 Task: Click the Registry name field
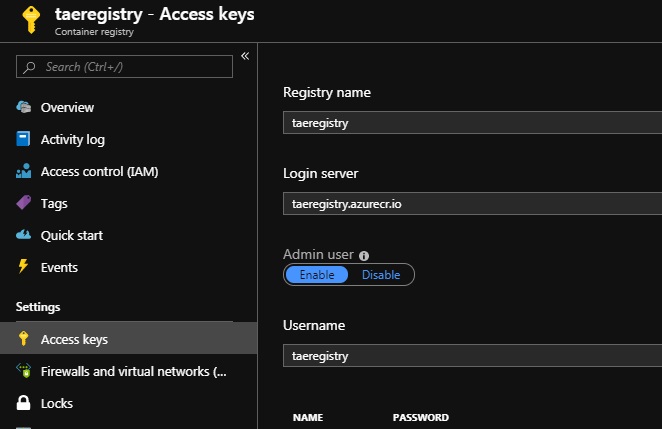[472, 122]
